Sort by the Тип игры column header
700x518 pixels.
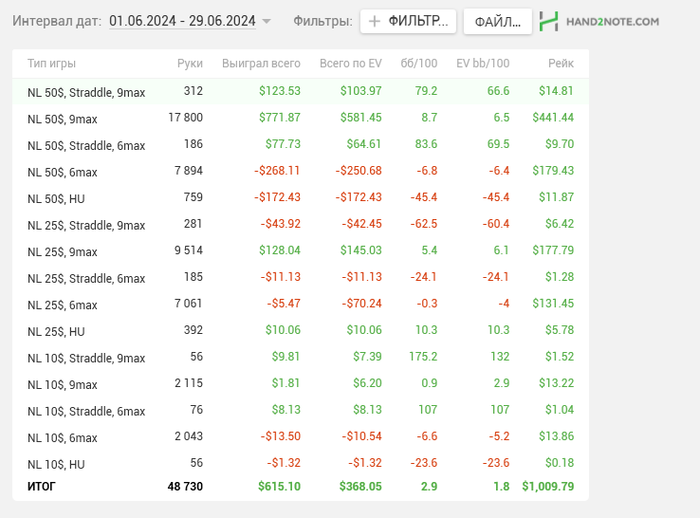point(52,63)
